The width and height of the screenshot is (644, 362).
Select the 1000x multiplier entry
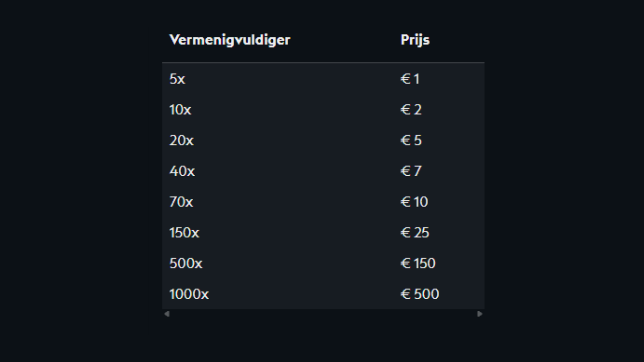[189, 294]
